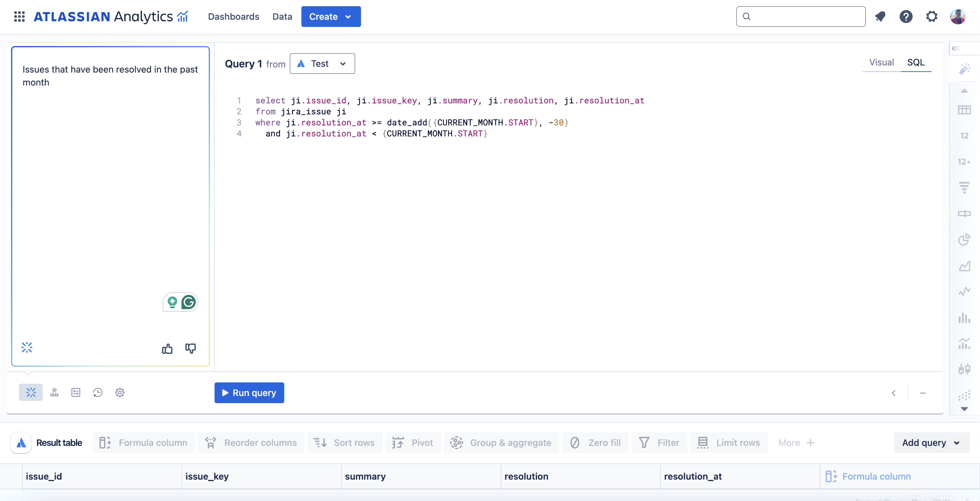Open the app switcher grid icon
Image resolution: width=980 pixels, height=501 pixels.
tap(19, 16)
